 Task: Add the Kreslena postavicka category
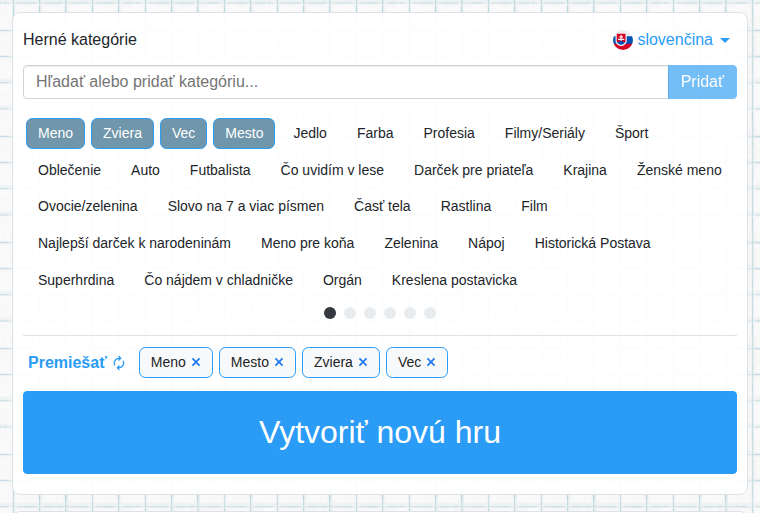coord(454,280)
